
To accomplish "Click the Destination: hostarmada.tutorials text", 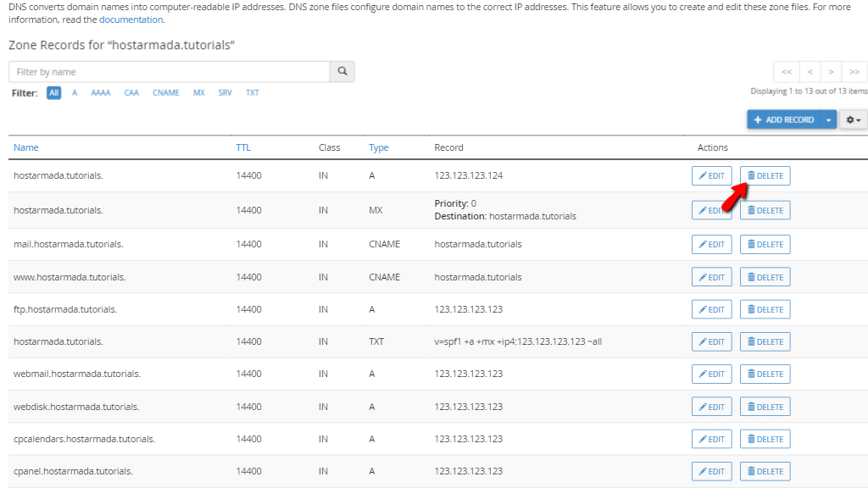I will pos(505,216).
